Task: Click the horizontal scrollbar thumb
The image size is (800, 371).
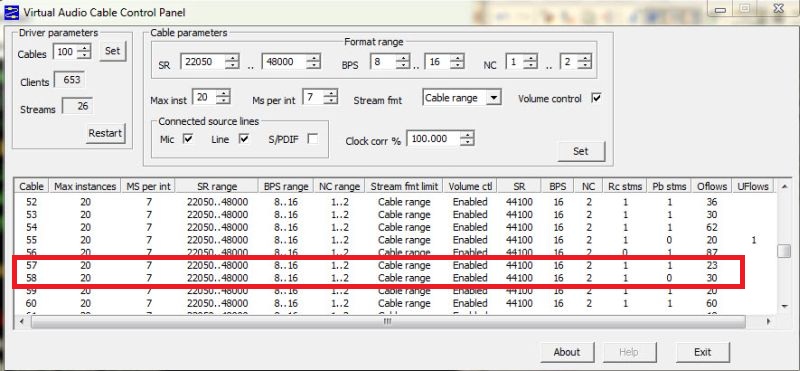Action: pyautogui.click(x=388, y=321)
